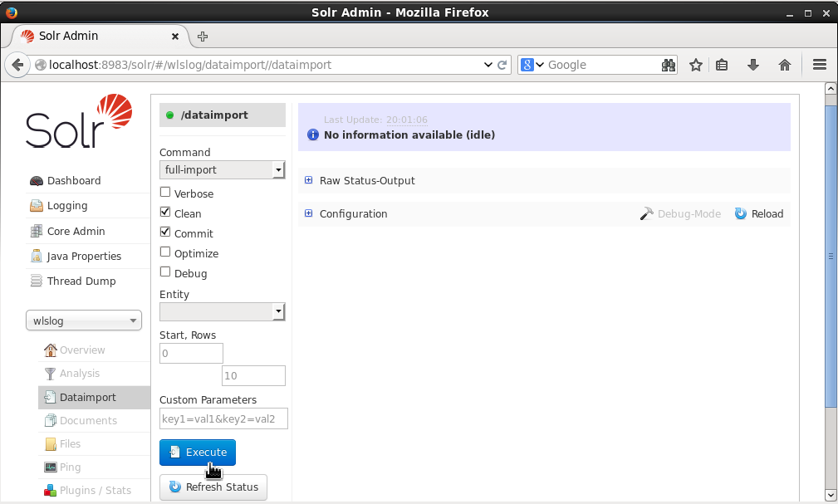Image resolution: width=838 pixels, height=504 pixels.
Task: Open the Dashboard page
Action: tap(74, 181)
